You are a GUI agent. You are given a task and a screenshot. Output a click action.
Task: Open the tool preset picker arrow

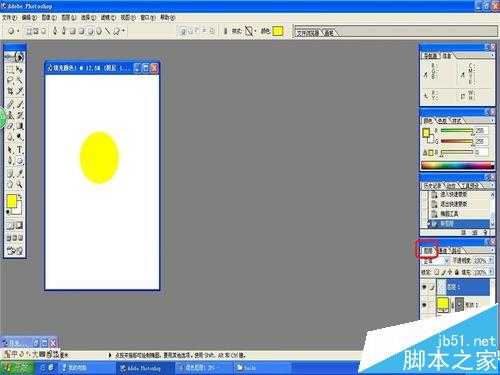[x=18, y=31]
